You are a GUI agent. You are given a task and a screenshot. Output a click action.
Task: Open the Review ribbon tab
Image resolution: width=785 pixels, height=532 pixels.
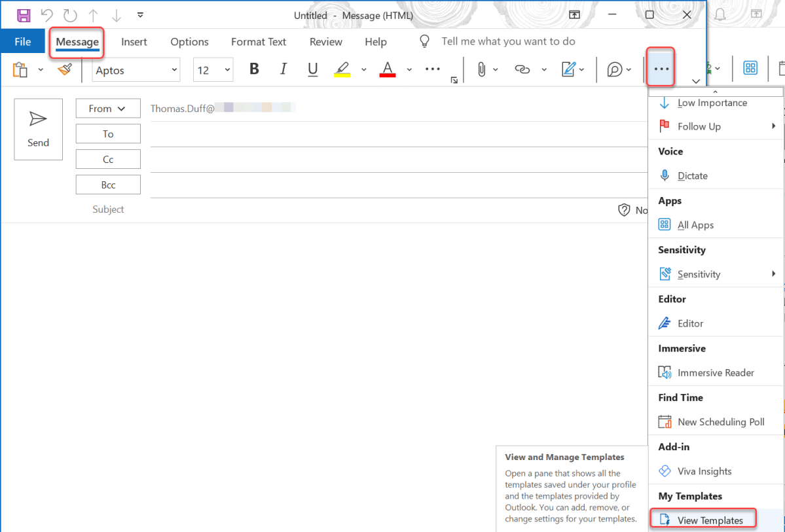point(325,41)
